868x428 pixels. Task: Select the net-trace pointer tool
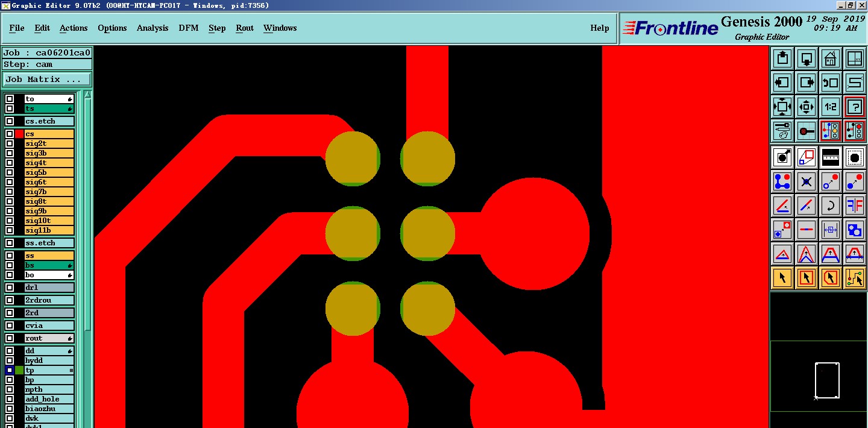pos(855,278)
